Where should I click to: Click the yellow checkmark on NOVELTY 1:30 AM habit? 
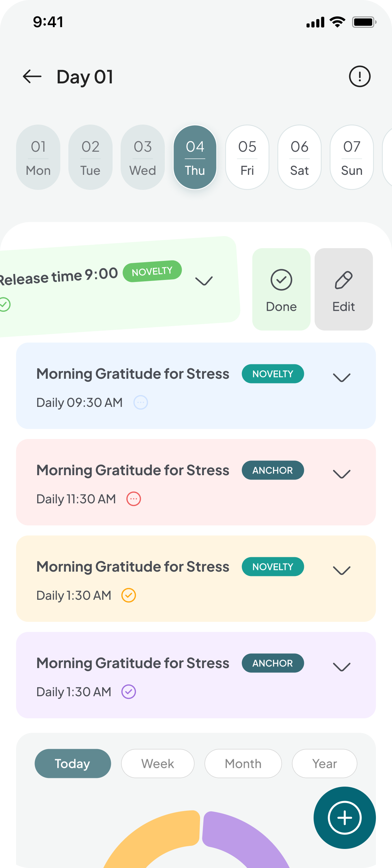click(x=128, y=595)
